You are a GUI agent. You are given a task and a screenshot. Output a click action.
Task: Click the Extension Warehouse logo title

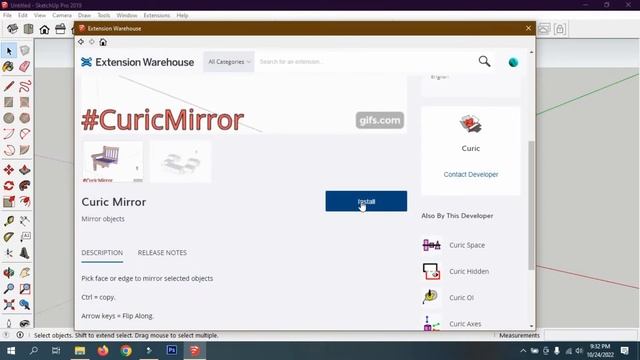[x=138, y=62]
